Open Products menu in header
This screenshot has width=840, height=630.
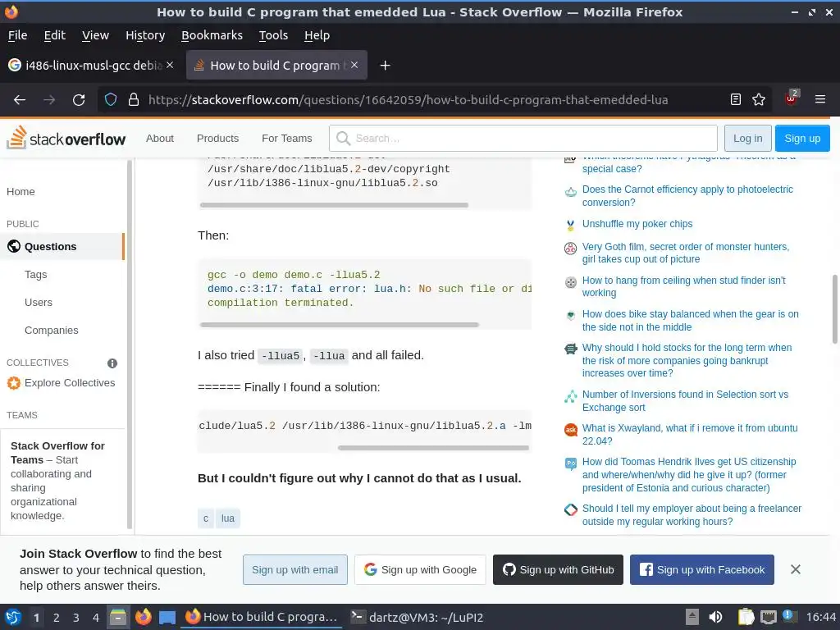pos(217,138)
